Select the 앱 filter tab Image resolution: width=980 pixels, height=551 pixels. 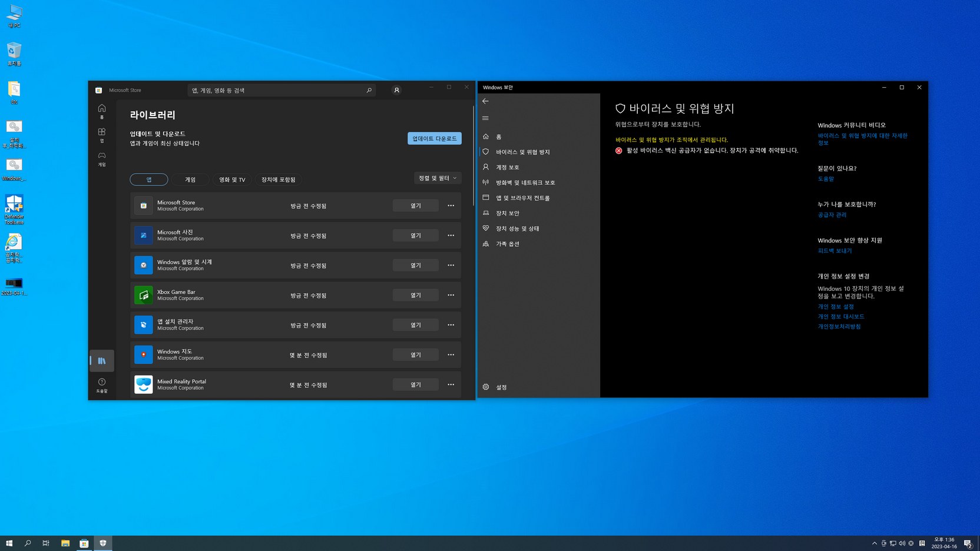pos(149,180)
